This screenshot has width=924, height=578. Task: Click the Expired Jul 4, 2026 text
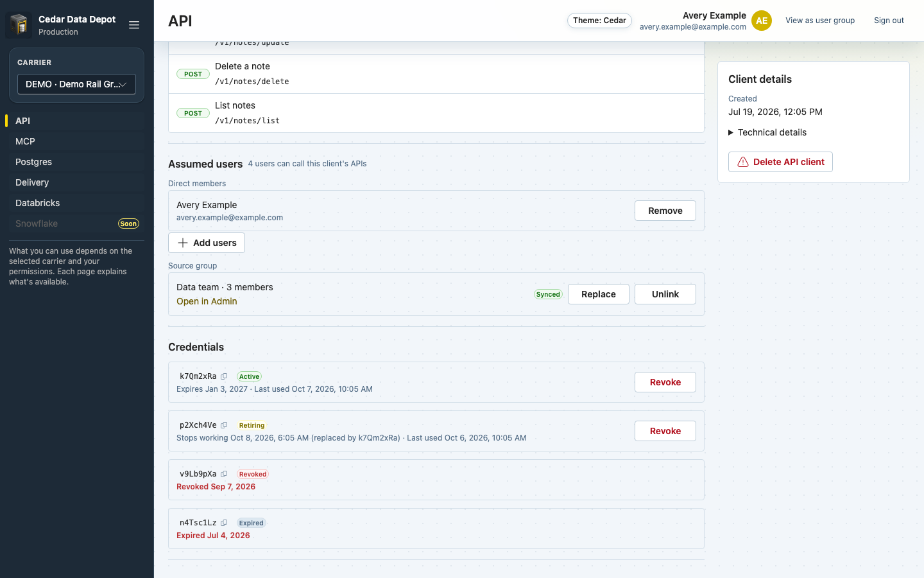tap(213, 536)
